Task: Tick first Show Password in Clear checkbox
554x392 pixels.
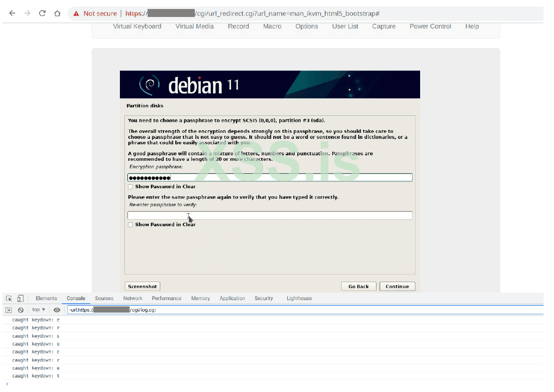Action: coord(131,187)
